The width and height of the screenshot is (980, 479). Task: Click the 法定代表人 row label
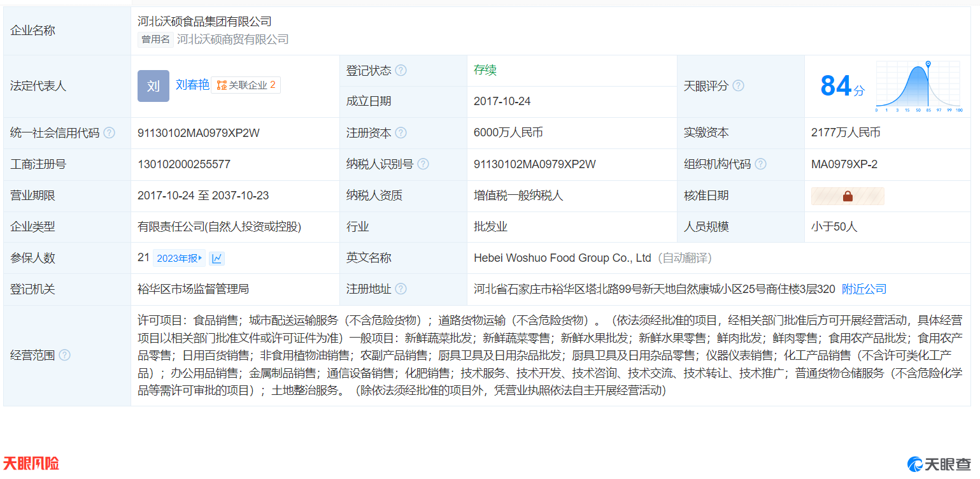tap(38, 86)
